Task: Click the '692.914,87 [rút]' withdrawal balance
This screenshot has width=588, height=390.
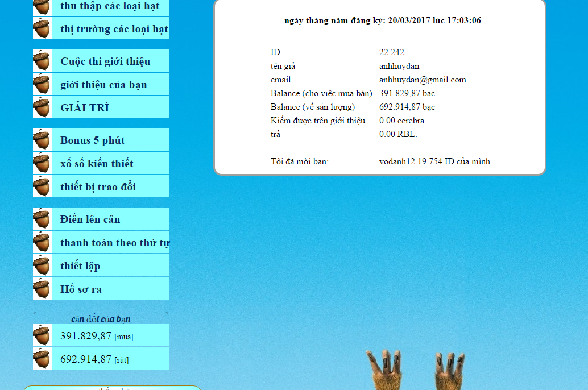Action: (x=94, y=359)
